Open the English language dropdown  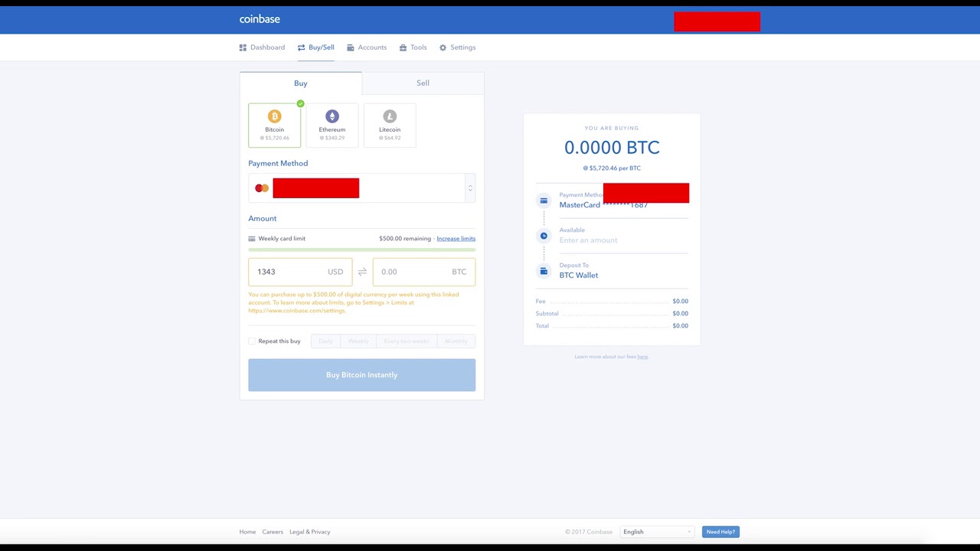657,532
